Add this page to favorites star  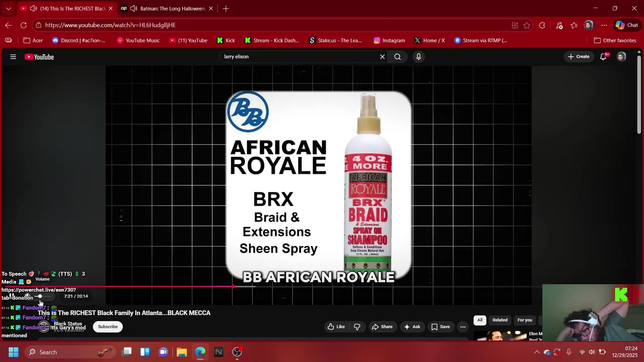click(527, 25)
